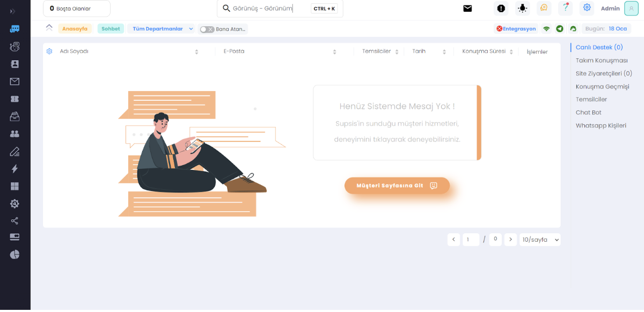The image size is (644, 312).
Task: Click the İşlemler column header
Action: point(537,52)
